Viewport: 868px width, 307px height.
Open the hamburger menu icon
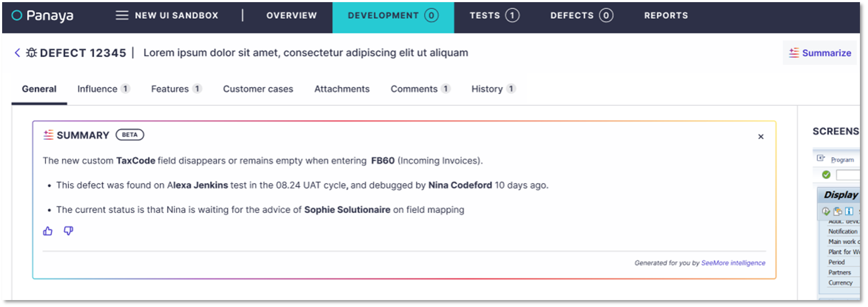click(x=122, y=15)
